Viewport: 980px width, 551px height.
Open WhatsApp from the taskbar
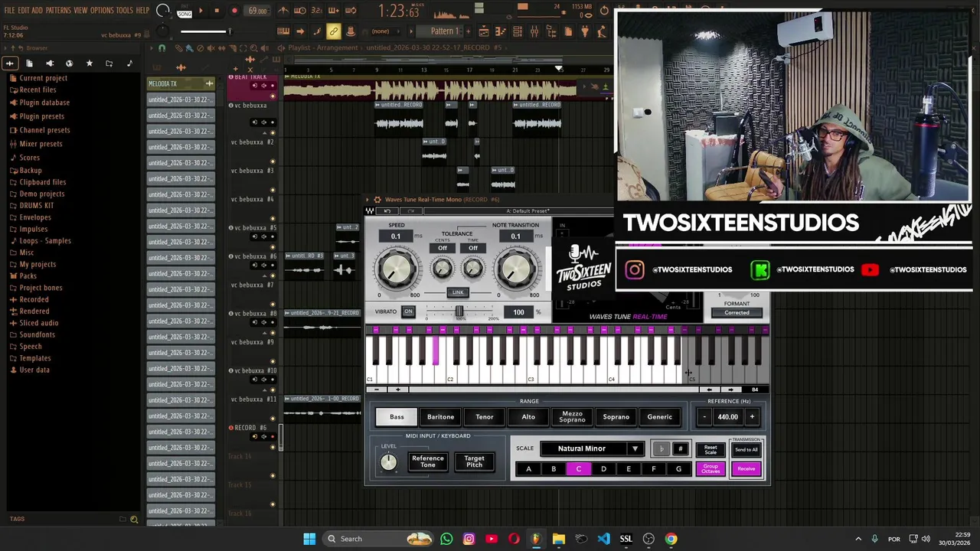tap(446, 539)
